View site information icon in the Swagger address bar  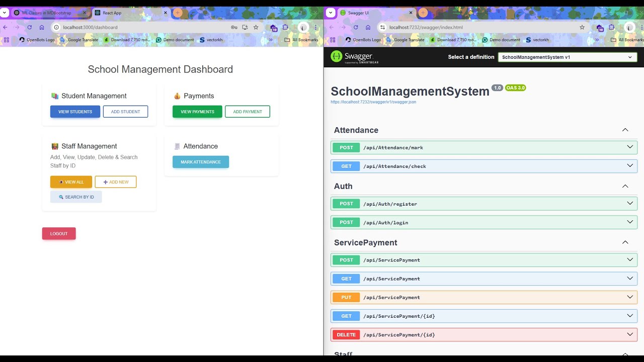382,27
